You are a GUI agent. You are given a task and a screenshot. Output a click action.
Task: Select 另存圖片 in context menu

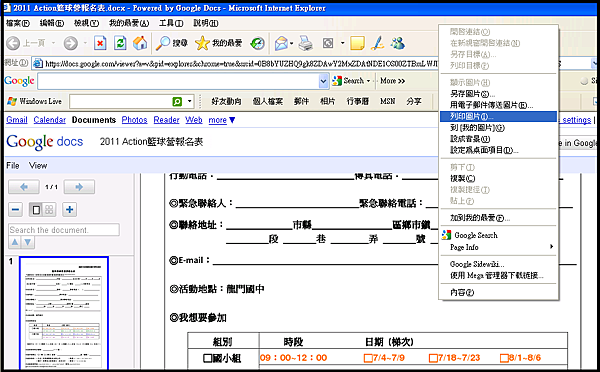[x=498, y=94]
